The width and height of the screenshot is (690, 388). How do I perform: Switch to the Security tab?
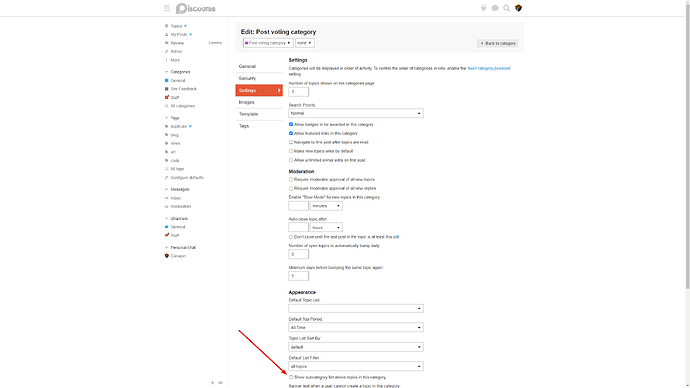259,78
